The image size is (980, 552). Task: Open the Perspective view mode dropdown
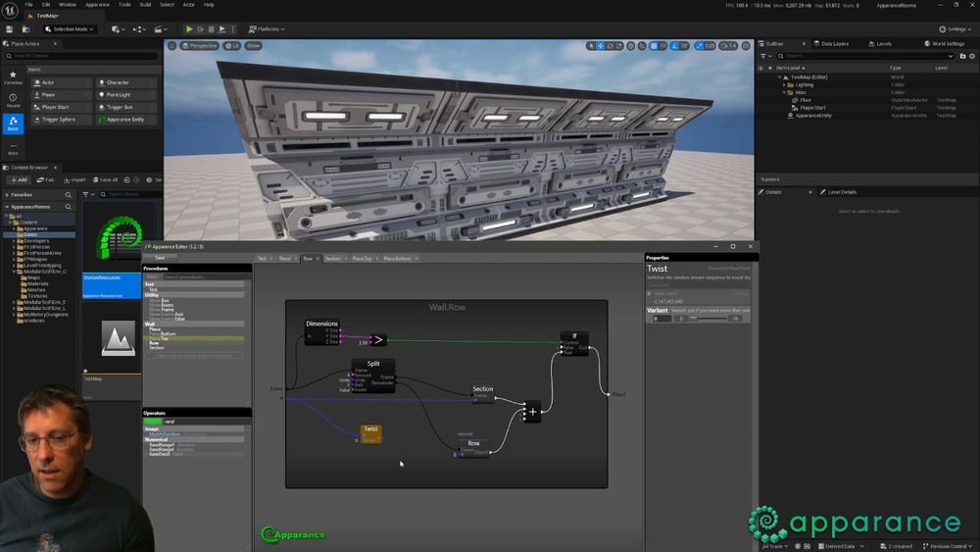coord(199,46)
